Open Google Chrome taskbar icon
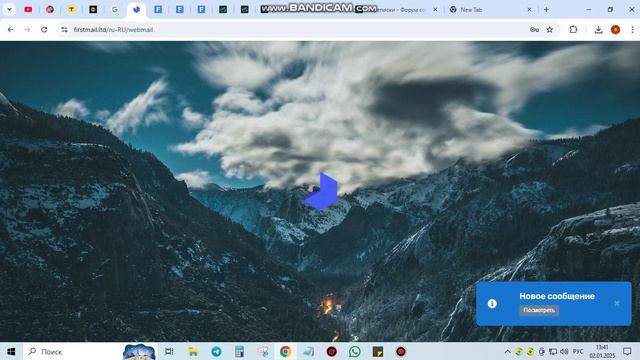 click(285, 351)
